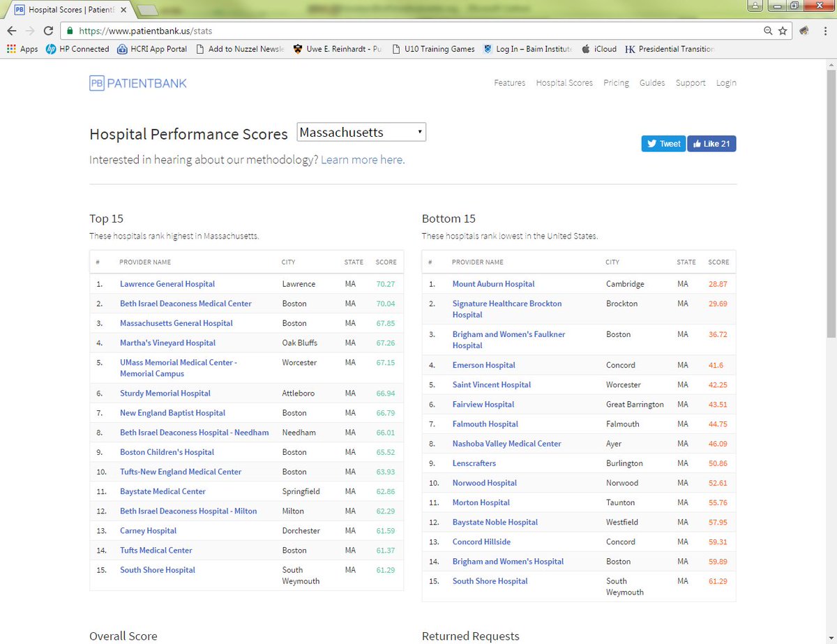Open Presidential Transition bookmark
Image resolution: width=837 pixels, height=644 pixels.
[670, 49]
